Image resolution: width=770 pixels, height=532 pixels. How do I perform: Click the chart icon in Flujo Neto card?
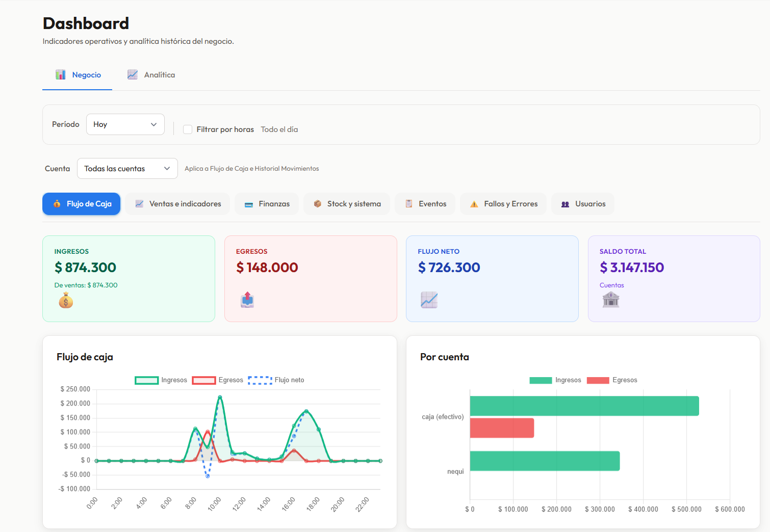click(x=429, y=300)
